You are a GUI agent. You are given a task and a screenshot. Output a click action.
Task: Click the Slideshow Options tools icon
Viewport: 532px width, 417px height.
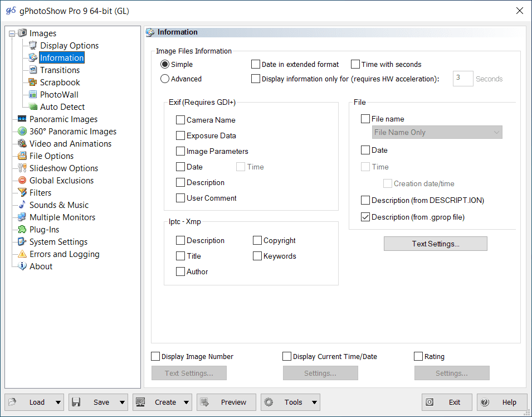point(22,168)
